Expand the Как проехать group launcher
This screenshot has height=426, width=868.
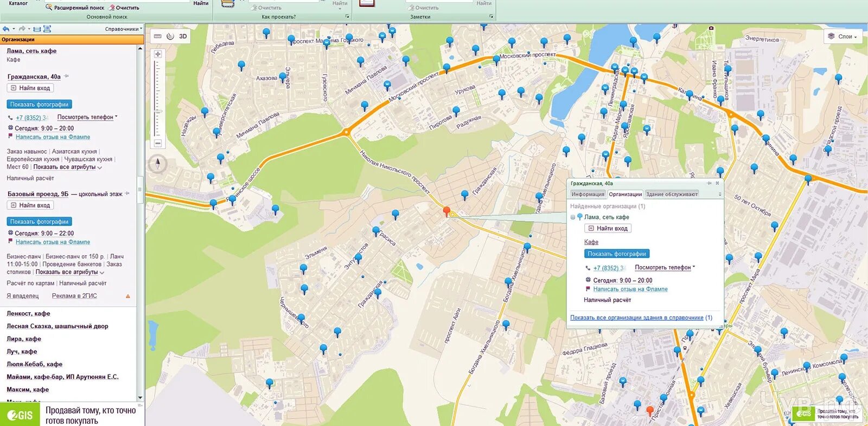coord(347,17)
